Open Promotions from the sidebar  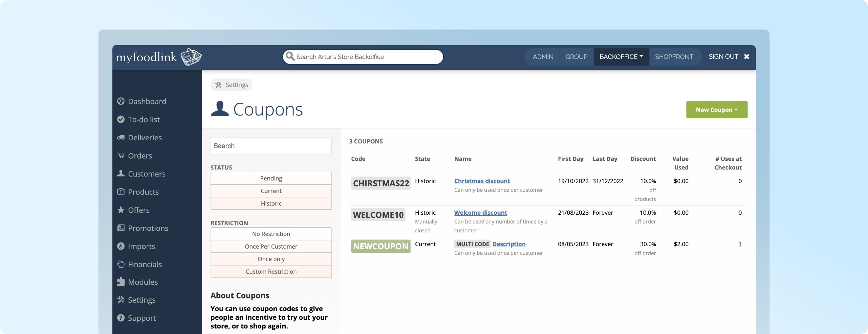[148, 228]
